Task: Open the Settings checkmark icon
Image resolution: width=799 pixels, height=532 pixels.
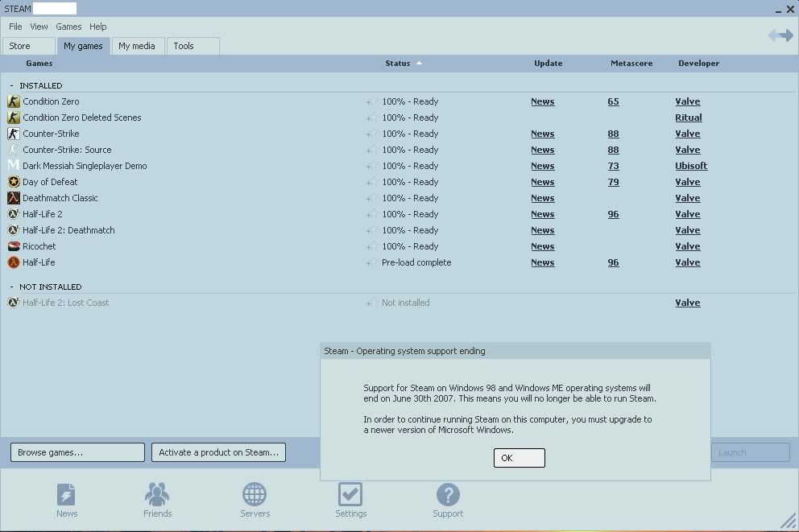Action: [x=350, y=494]
